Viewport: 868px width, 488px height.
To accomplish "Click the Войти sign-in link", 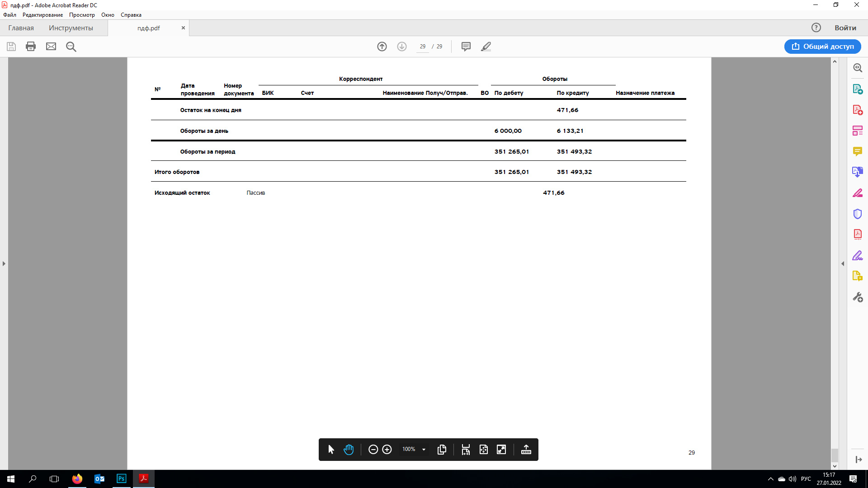I will [845, 28].
